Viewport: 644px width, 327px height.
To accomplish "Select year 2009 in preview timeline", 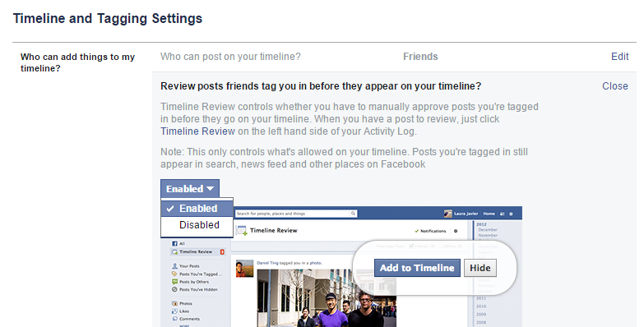I will click(481, 315).
